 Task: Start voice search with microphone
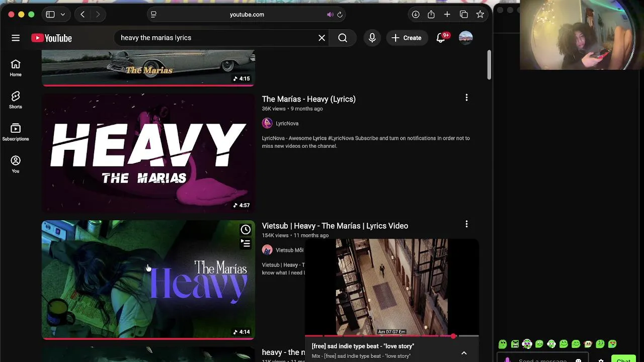(372, 38)
